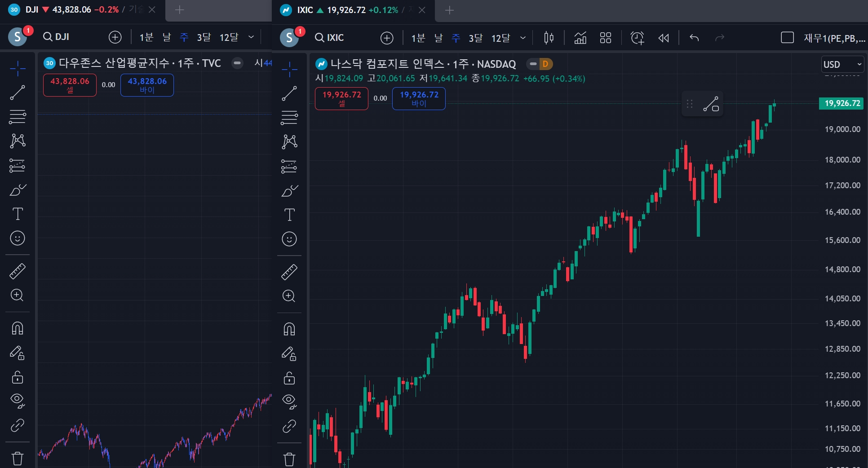
Task: Open new tab next to IXIC tab
Action: [449, 10]
